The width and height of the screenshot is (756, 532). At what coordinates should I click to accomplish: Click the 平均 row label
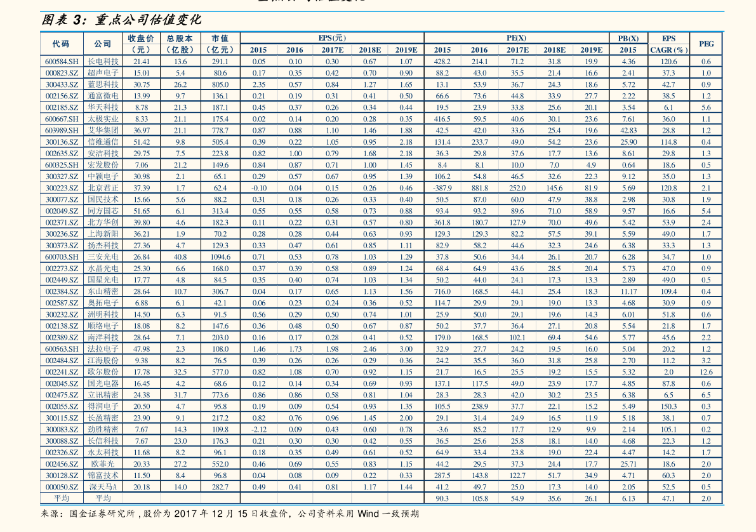(61, 498)
